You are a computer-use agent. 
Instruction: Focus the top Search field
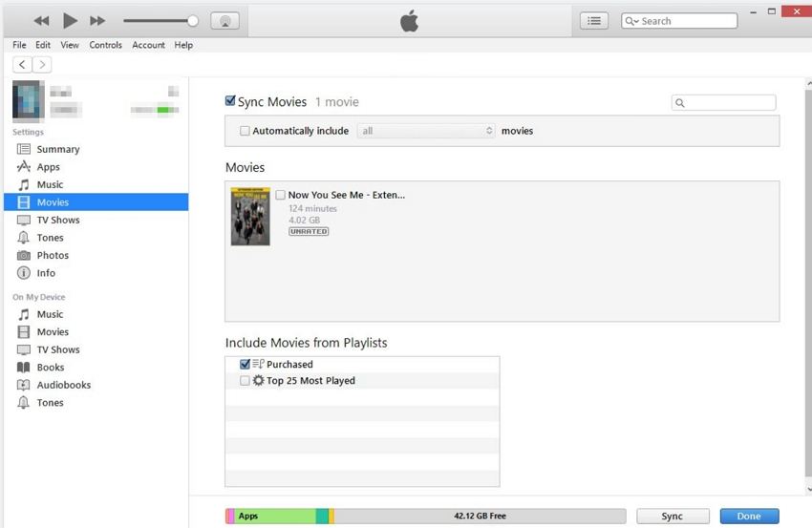pos(679,21)
